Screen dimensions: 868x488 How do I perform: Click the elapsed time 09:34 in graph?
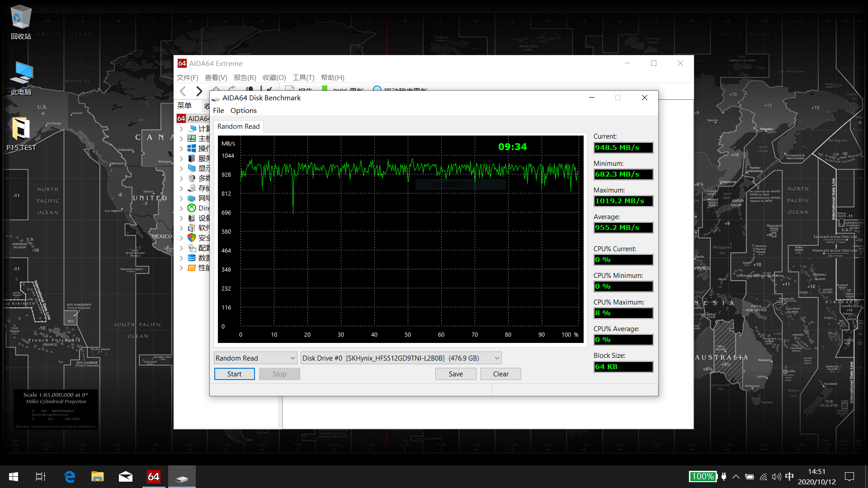click(513, 147)
